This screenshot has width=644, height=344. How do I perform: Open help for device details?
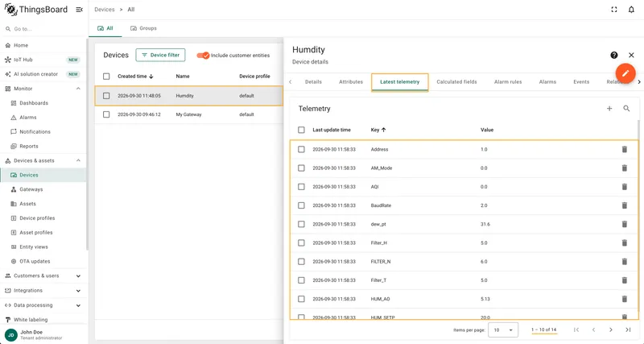pos(614,55)
